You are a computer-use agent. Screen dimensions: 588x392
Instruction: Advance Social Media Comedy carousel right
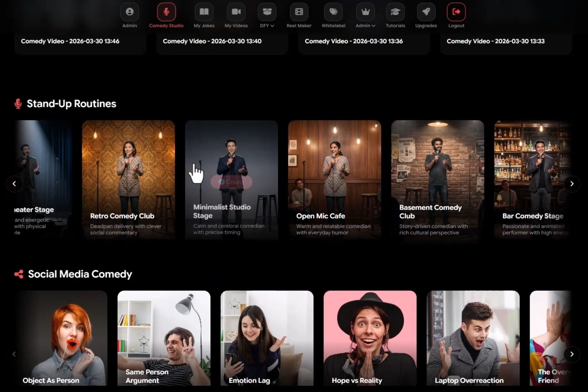[x=572, y=354]
